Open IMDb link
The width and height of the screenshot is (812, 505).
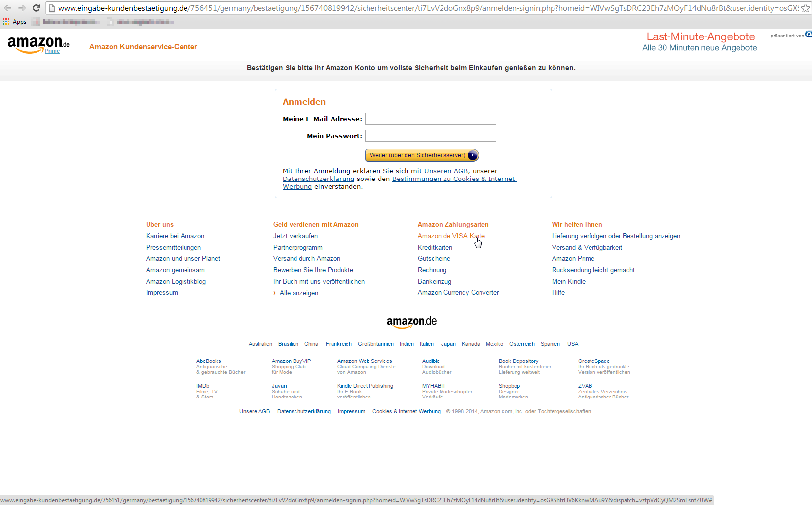(x=203, y=386)
